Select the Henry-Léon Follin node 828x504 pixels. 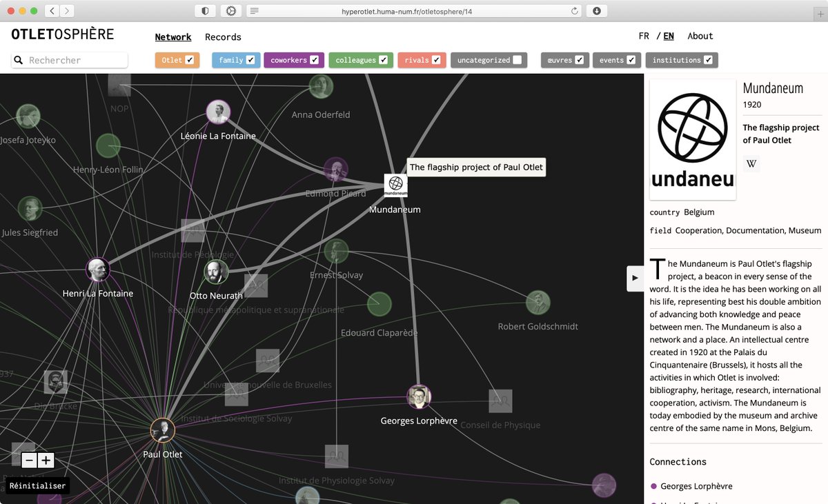tap(108, 146)
